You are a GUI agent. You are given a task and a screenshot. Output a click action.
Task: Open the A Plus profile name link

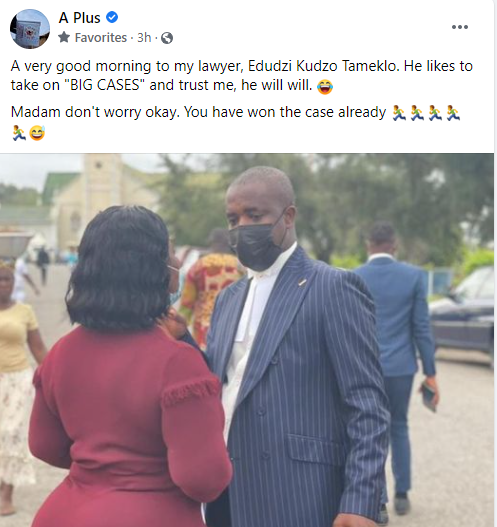point(79,17)
